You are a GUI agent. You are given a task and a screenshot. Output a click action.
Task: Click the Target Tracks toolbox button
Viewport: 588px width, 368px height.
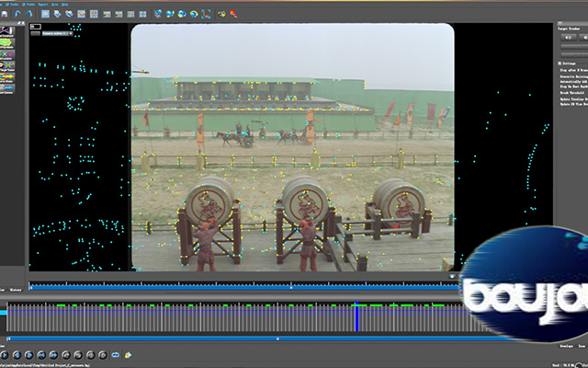click(6, 66)
